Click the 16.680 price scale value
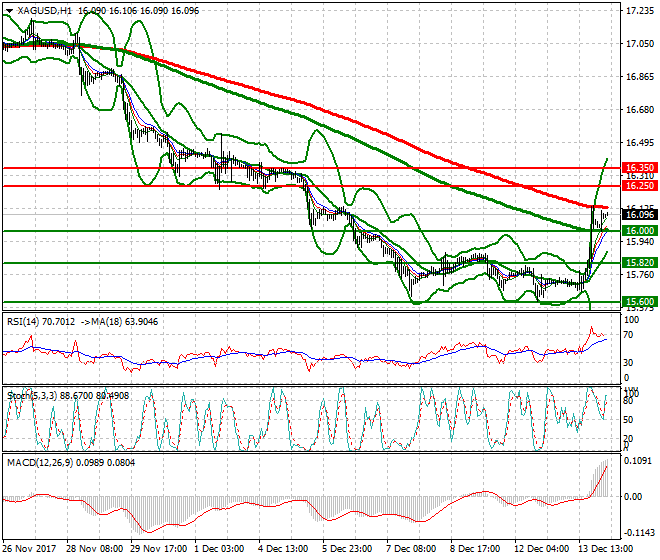 640,110
